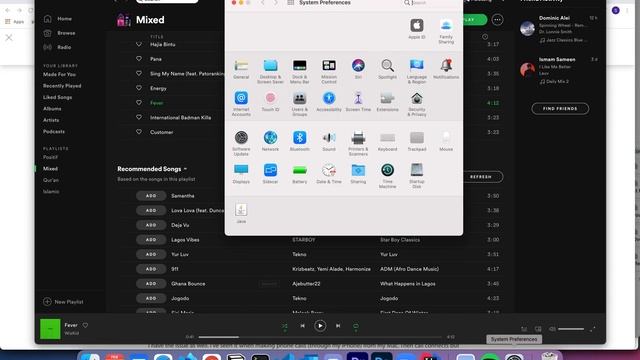
Task: Go to Spotify Home
Action: [x=58, y=19]
